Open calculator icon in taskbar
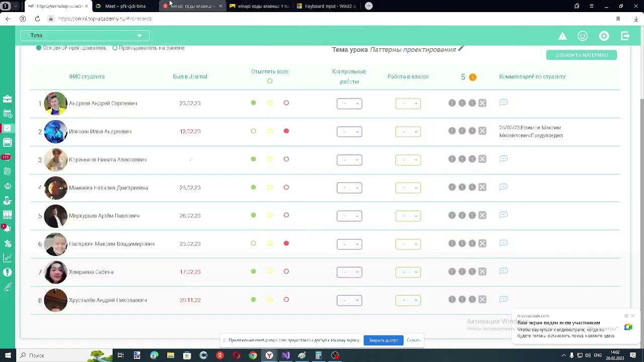This screenshot has height=362, width=644. click(x=318, y=355)
